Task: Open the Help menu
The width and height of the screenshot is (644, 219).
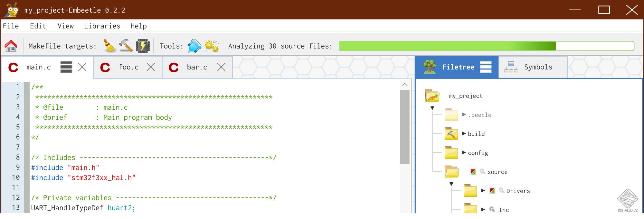Action: pos(138,26)
